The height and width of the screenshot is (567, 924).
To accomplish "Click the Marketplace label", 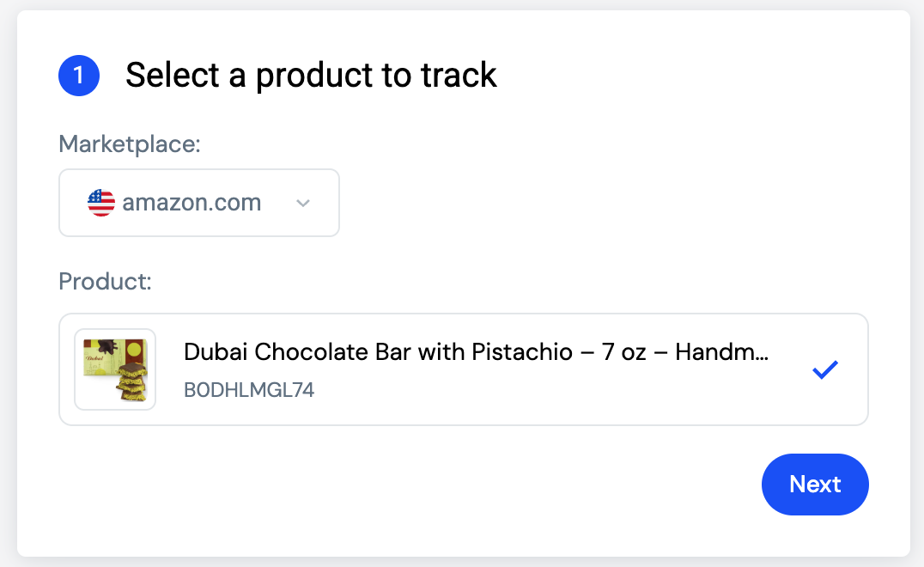I will 130,143.
